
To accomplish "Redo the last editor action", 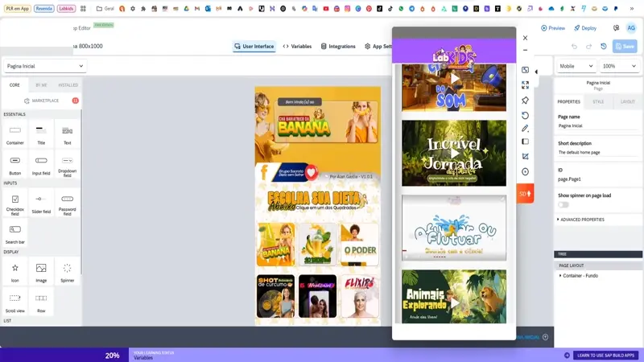I will (x=588, y=47).
